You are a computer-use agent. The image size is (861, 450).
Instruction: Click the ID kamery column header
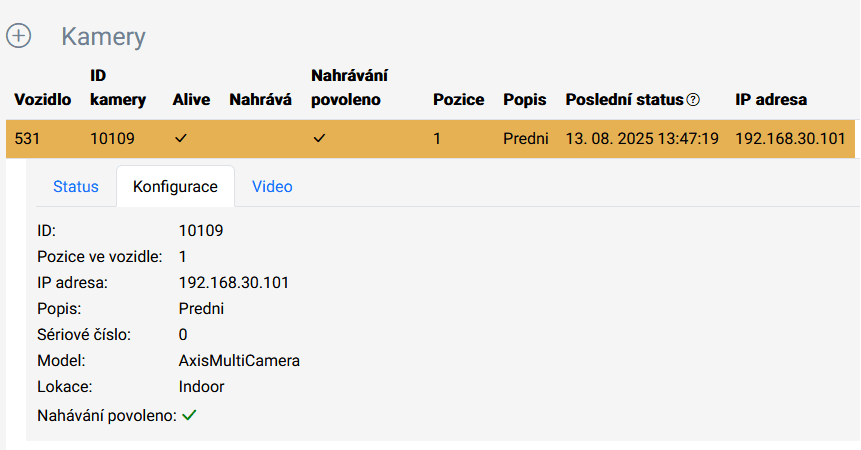coord(118,88)
